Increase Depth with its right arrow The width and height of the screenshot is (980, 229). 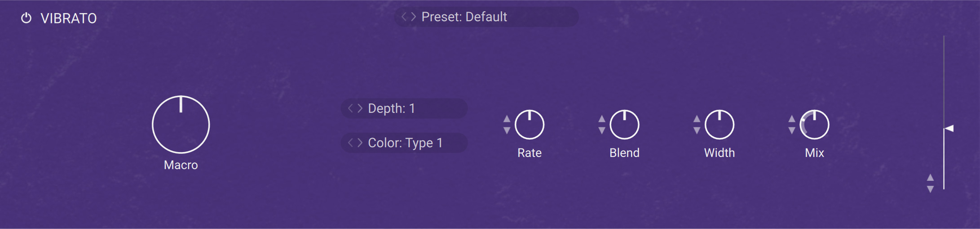click(360, 108)
